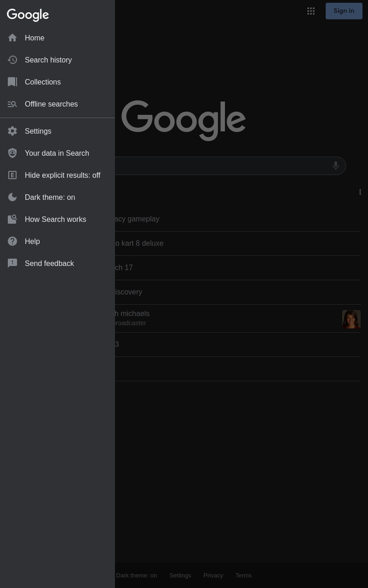This screenshot has height=588, width=368.
Task: Click the Help question mark icon
Action: (x=12, y=241)
